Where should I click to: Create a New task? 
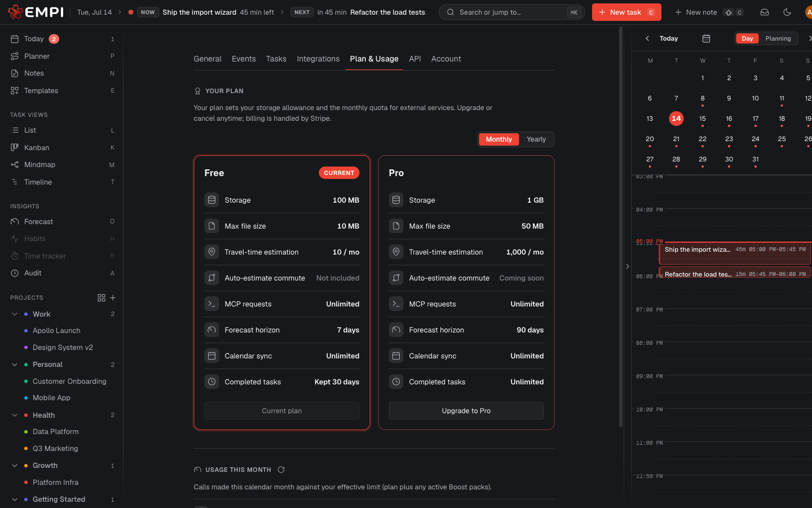pos(626,12)
